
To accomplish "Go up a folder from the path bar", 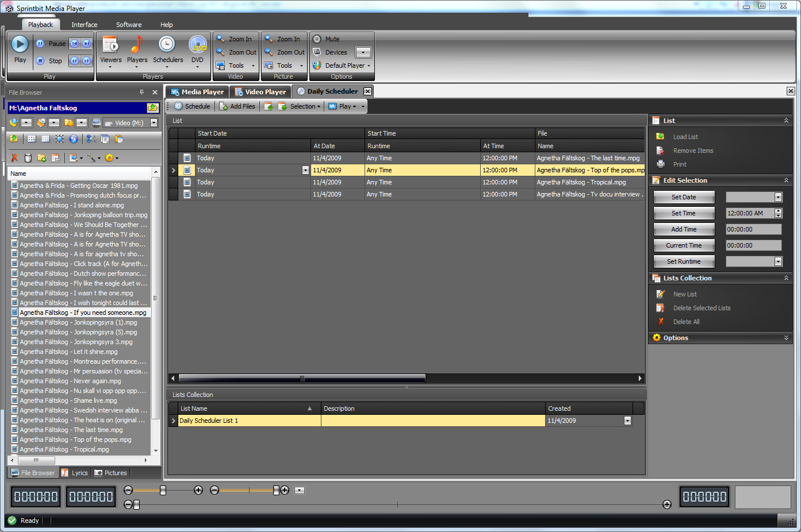I will pos(152,108).
